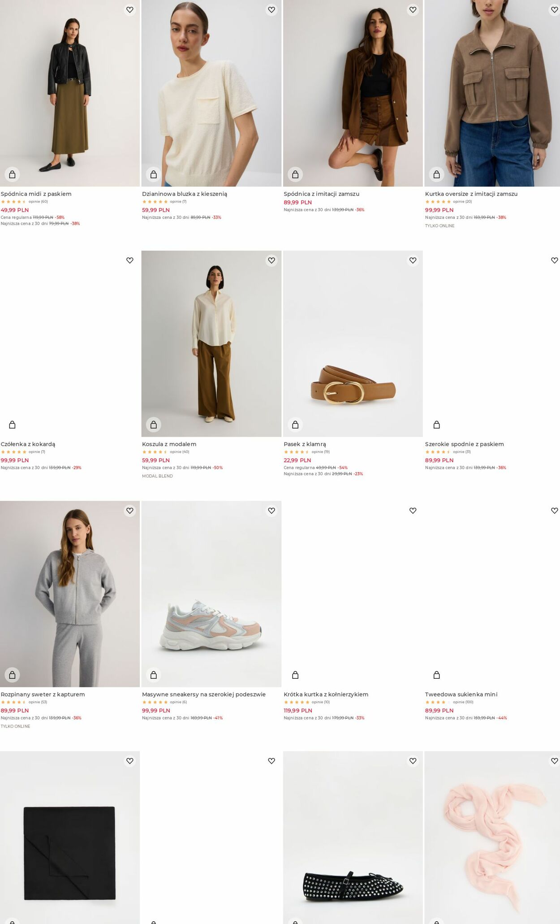
Task: Add Spódnica z imitacji zamszu to bag
Action: tap(295, 174)
